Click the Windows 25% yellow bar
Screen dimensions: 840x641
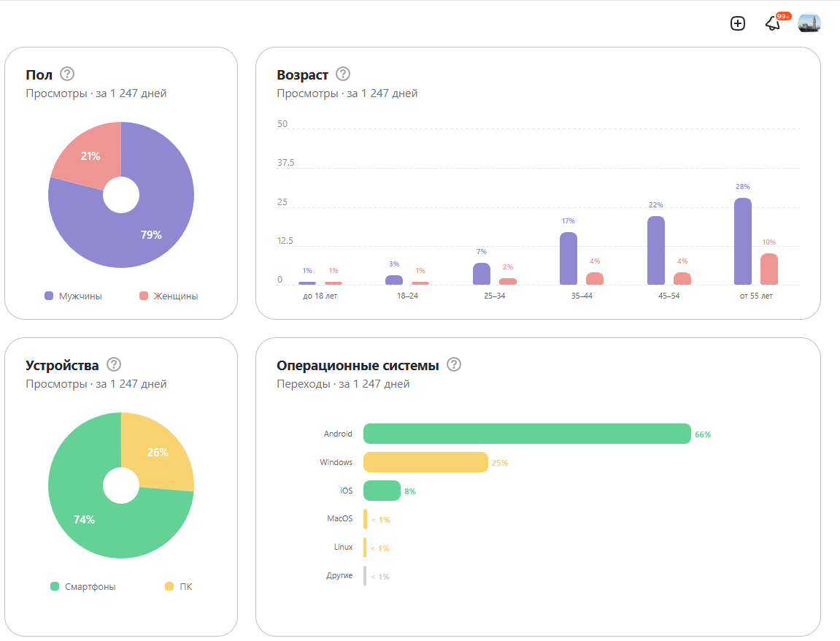click(426, 462)
